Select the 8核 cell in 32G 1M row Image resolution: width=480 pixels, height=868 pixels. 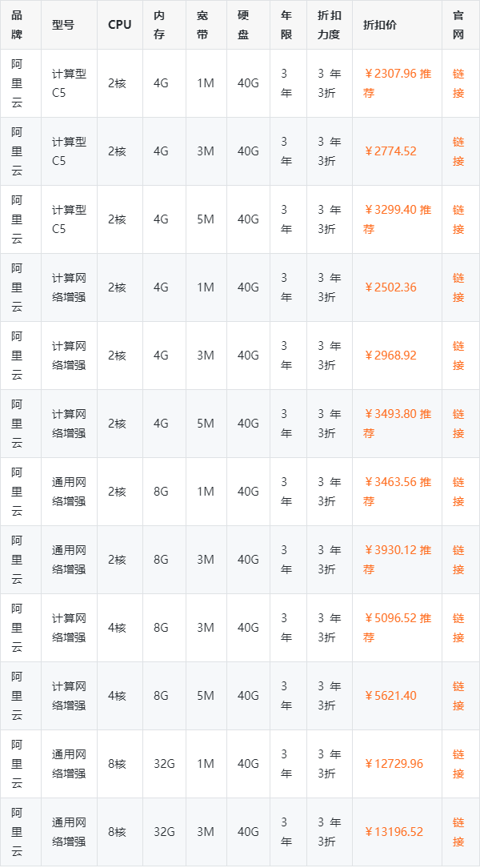[118, 764]
